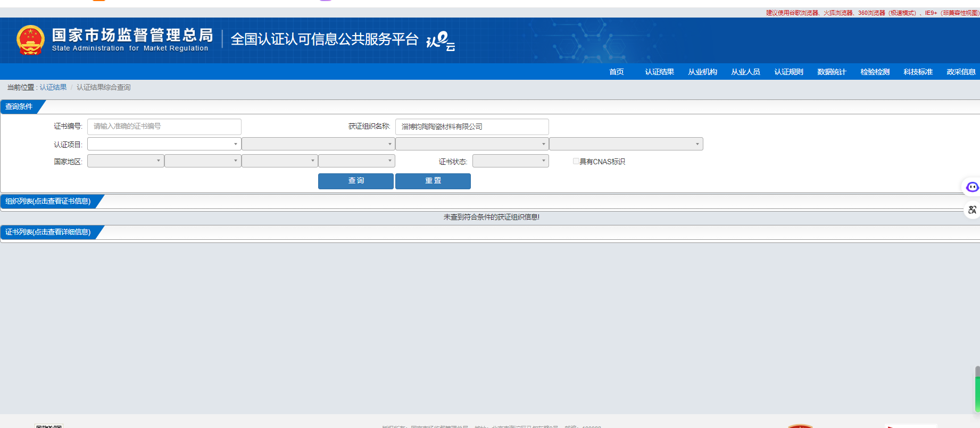980x428 pixels.
Task: Expand the 证书状态 dropdown
Action: point(511,161)
